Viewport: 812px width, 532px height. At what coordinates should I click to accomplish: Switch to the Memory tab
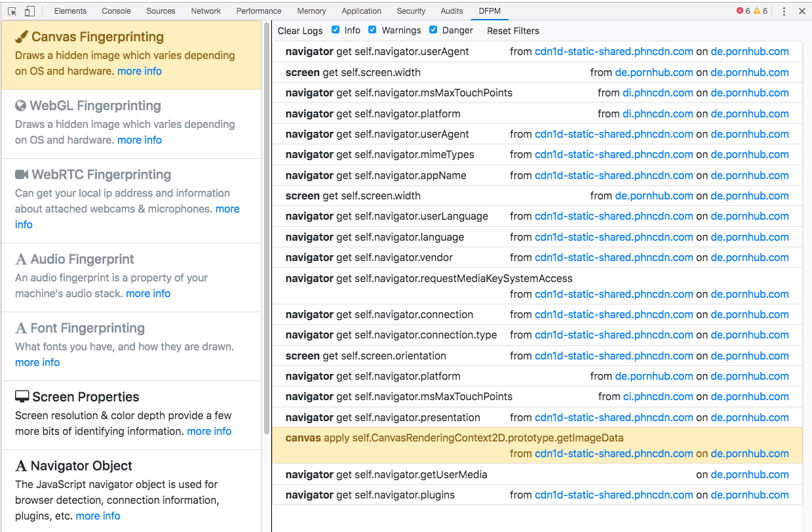311,11
